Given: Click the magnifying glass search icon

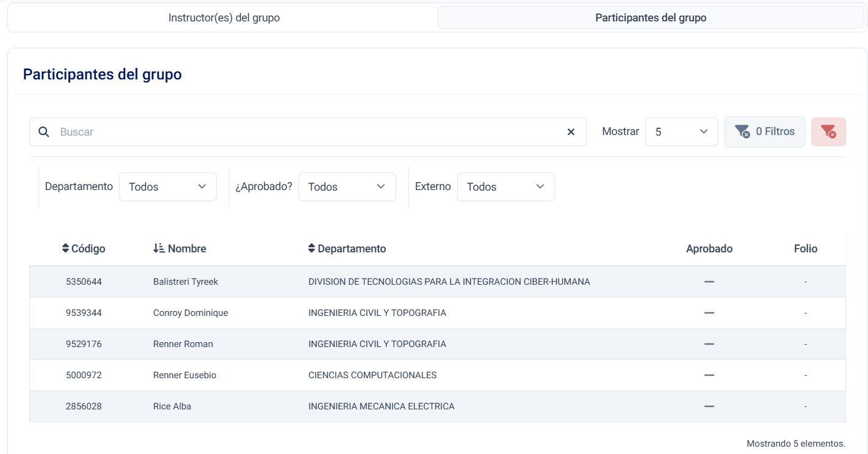Looking at the screenshot, I should click(43, 132).
